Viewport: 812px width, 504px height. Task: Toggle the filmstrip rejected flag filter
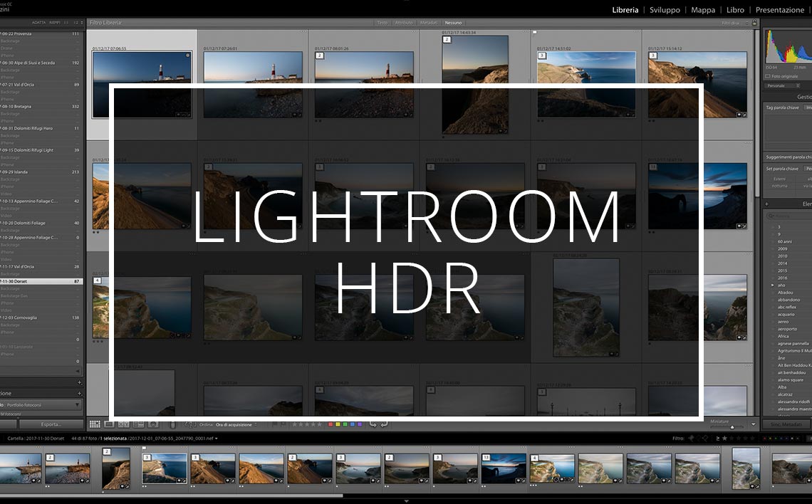point(705,439)
